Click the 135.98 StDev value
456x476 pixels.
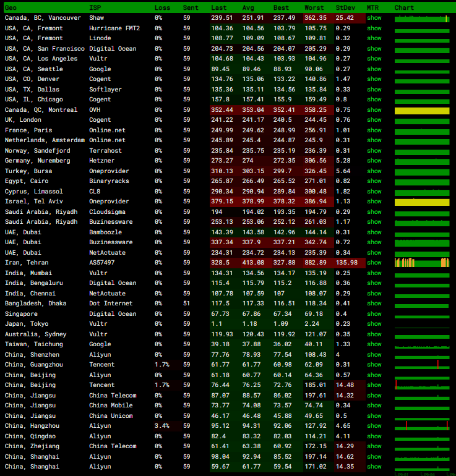(x=346, y=263)
